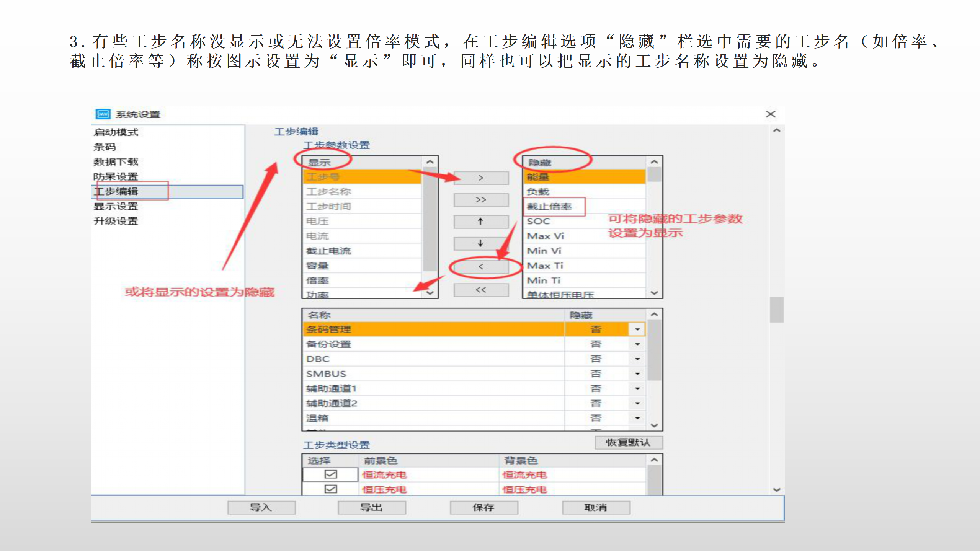
Task: Open the 条码 settings page
Action: [105, 147]
